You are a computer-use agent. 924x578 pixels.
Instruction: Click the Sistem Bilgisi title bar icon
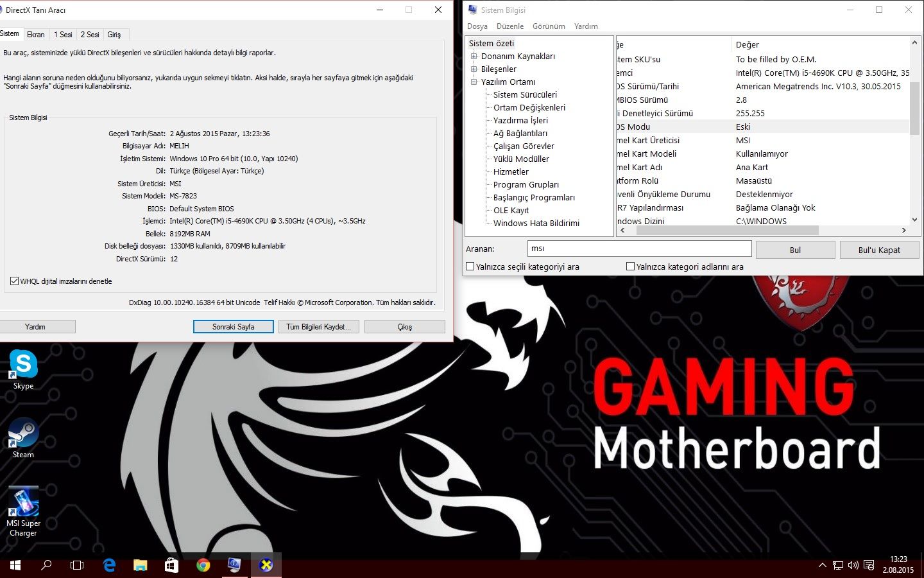click(x=472, y=10)
